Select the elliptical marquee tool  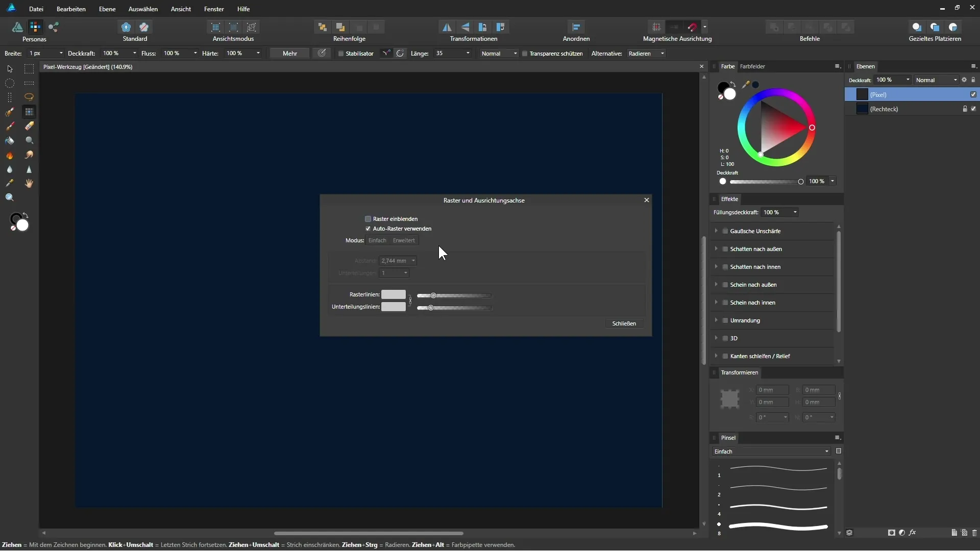pos(10,83)
